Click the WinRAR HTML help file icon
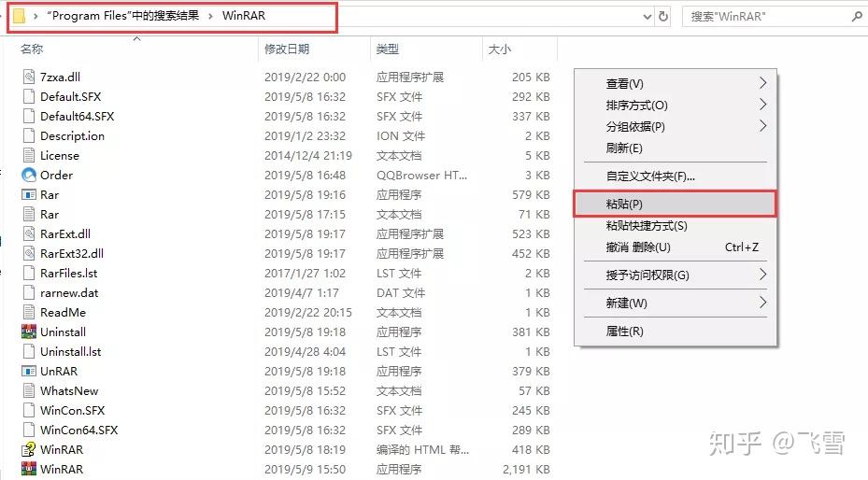Screen dimensions: 868x480 [x=29, y=449]
